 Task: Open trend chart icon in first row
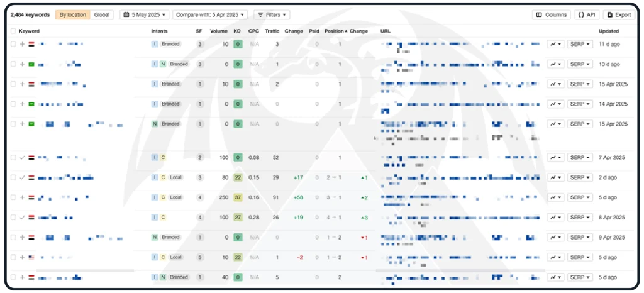[555, 44]
